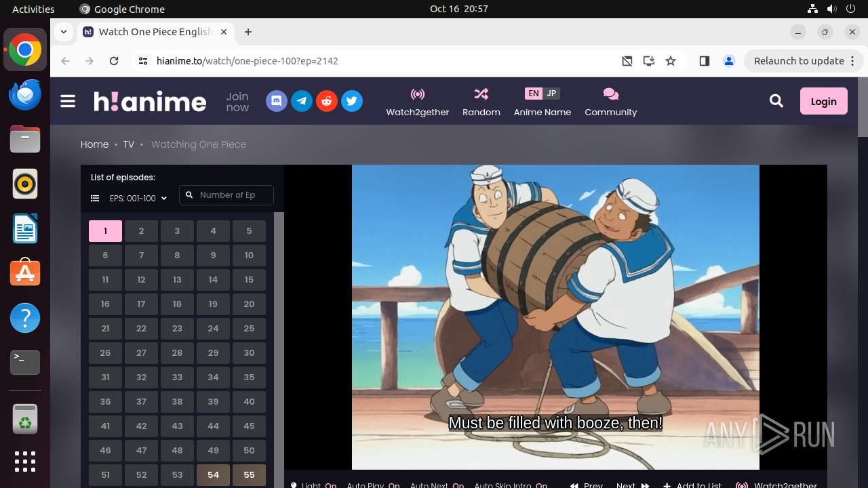Image resolution: width=868 pixels, height=488 pixels.
Task: Toggle Auto Next setting
Action: pyautogui.click(x=437, y=485)
